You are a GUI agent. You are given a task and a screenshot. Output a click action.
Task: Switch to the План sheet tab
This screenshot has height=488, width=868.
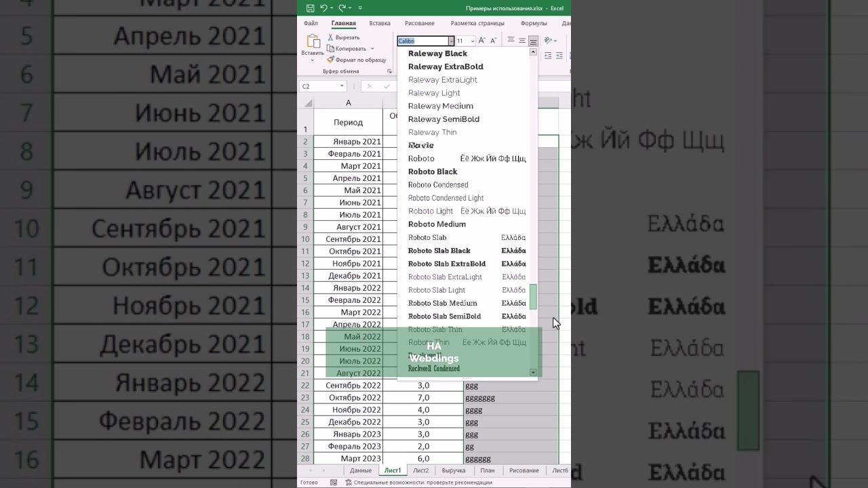[x=488, y=470]
